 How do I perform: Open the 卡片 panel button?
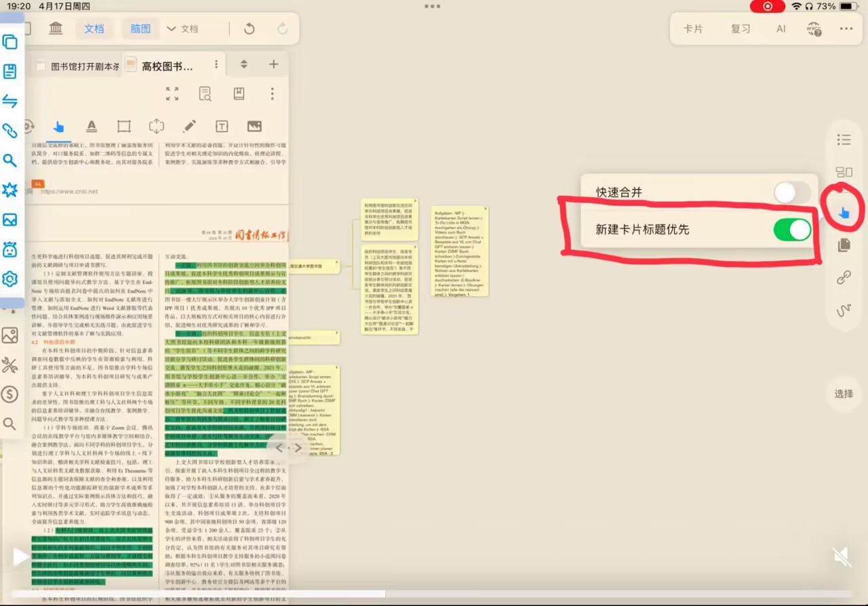click(x=693, y=28)
